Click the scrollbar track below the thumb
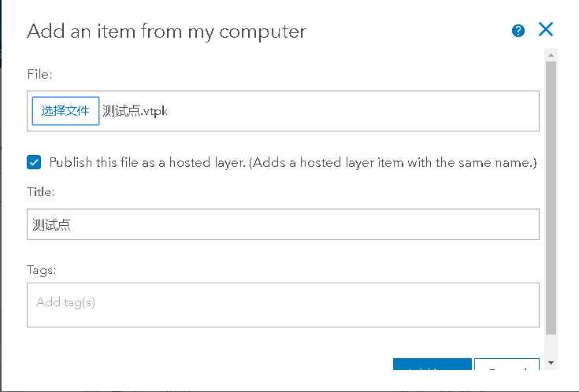 click(x=551, y=345)
